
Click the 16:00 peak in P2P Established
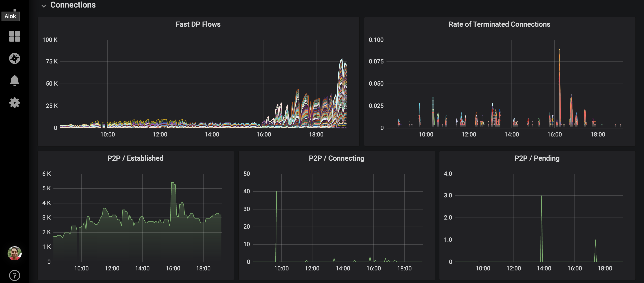click(x=173, y=183)
